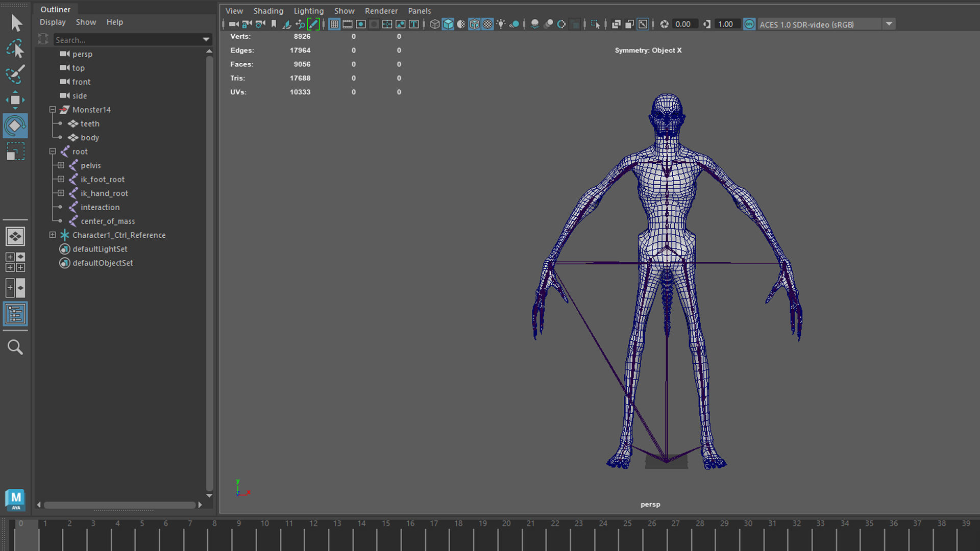Viewport: 980px width, 551px height.
Task: Open camera attributes icon
Action: coord(260,24)
